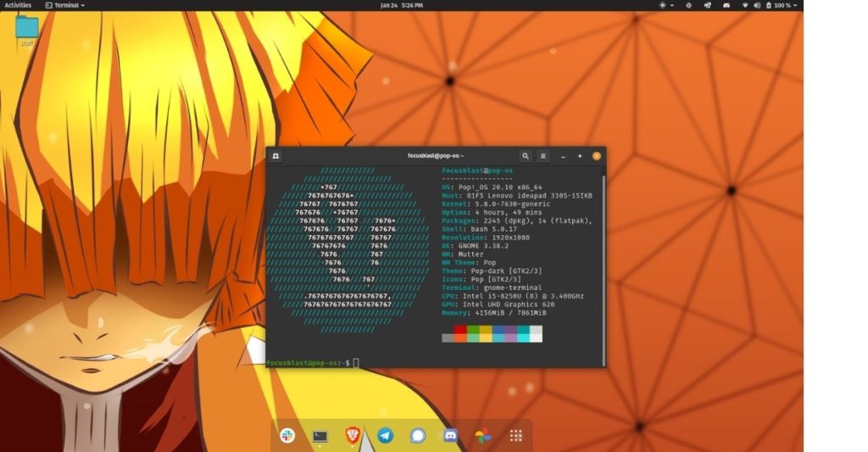868x452 pixels.
Task: Click the CPU Intel i5-8250U line
Action: pyautogui.click(x=513, y=296)
